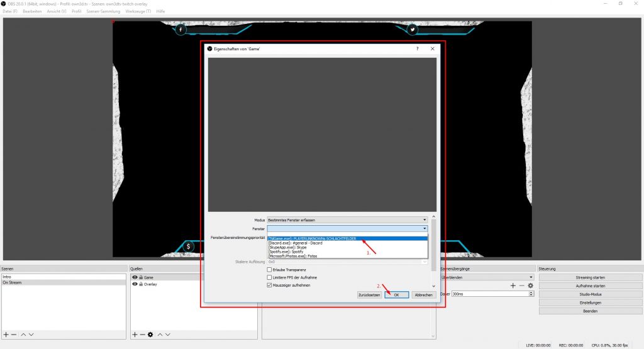644x349 pixels.
Task: Open the Szenen-Sammlung menu
Action: tap(103, 11)
